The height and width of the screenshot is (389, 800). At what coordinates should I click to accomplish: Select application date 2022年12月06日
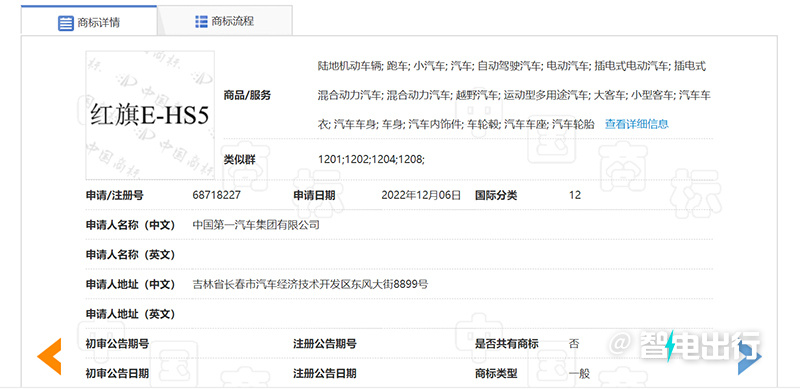(421, 196)
